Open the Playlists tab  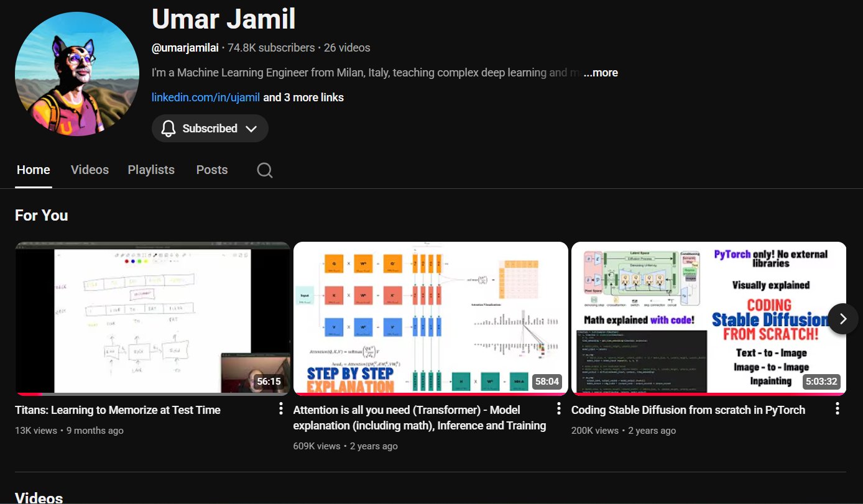[151, 170]
